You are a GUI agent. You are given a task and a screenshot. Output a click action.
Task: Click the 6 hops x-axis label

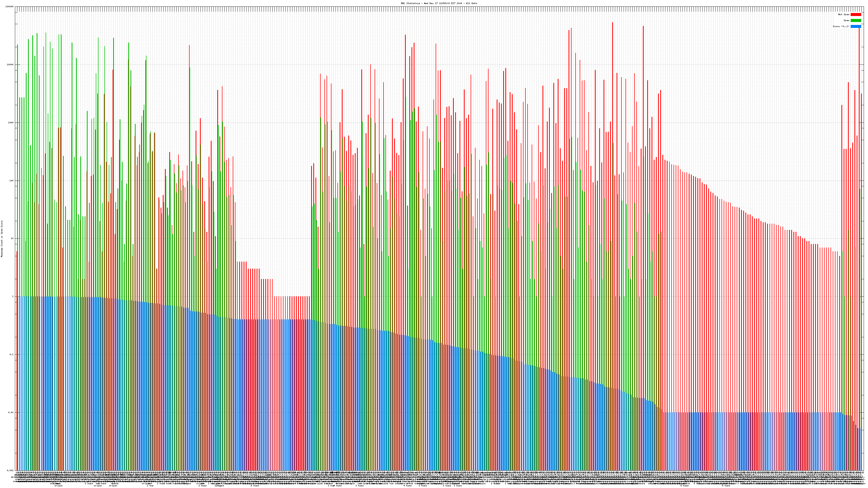[255, 486]
